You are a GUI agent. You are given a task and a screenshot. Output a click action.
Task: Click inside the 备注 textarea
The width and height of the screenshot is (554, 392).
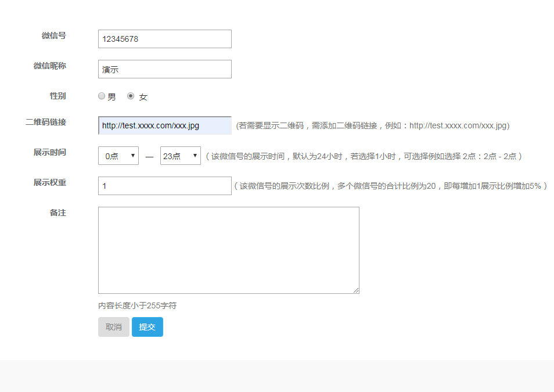click(x=229, y=250)
